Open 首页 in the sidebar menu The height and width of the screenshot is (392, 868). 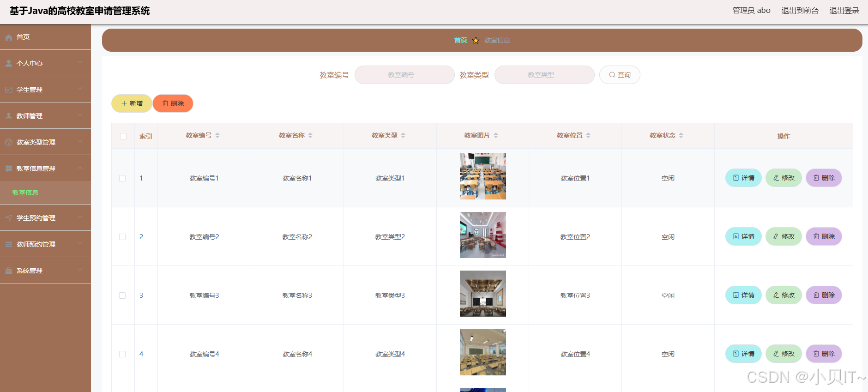(x=45, y=37)
